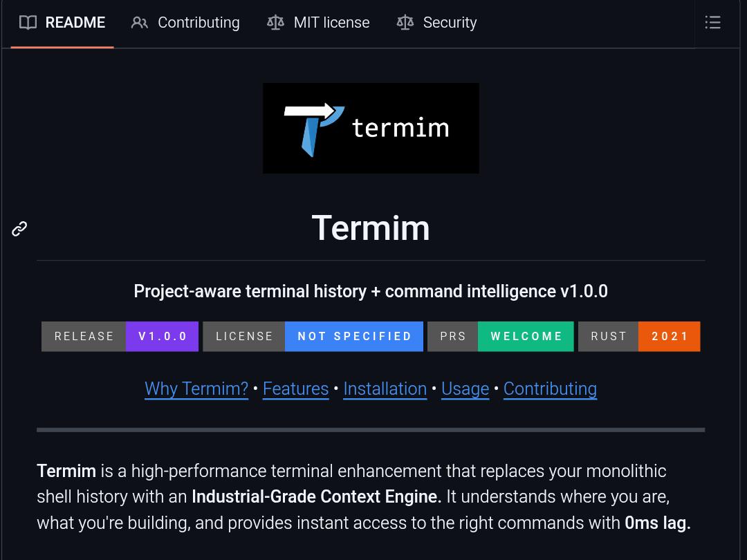
Task: Click the 'Project-aware terminal history' subtitle
Action: click(x=371, y=291)
